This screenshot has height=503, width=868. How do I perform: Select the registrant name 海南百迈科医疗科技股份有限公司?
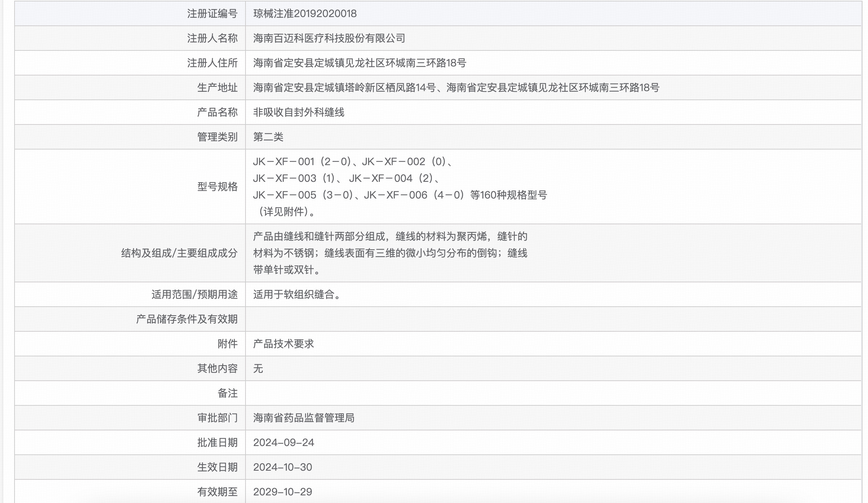(x=329, y=38)
